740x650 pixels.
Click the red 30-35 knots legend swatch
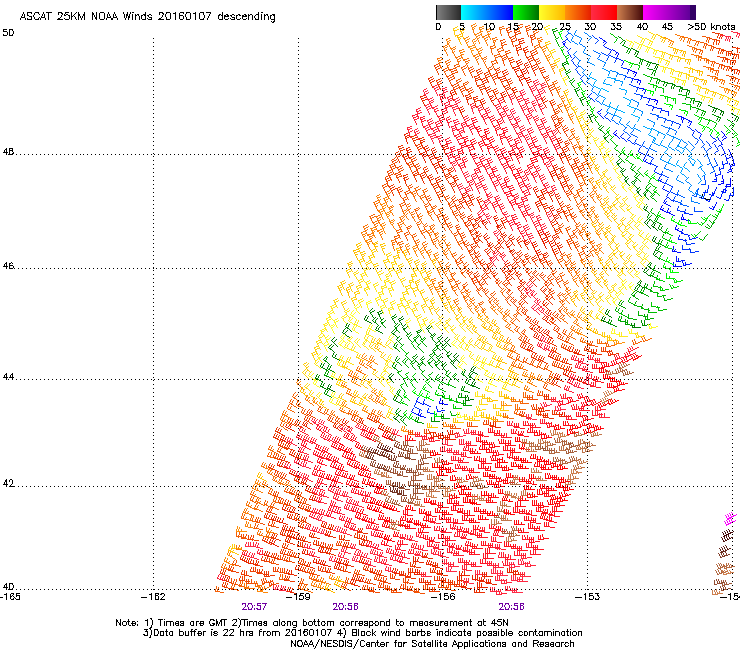pos(604,12)
